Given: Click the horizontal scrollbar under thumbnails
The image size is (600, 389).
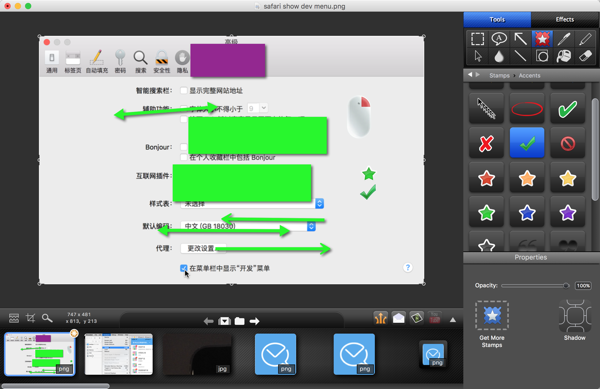Looking at the screenshot, I should (55, 386).
